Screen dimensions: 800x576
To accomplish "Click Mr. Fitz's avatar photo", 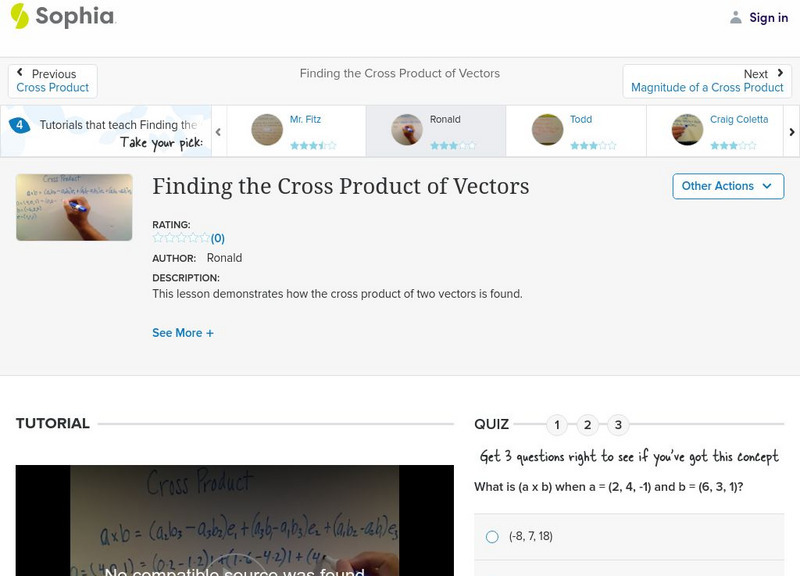I will coord(267,129).
